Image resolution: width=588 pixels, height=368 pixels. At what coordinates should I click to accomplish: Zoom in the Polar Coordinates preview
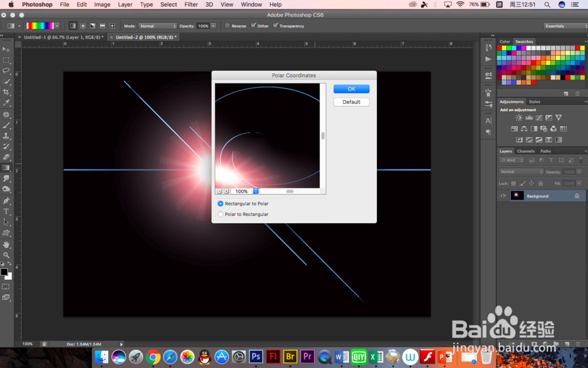(x=226, y=191)
